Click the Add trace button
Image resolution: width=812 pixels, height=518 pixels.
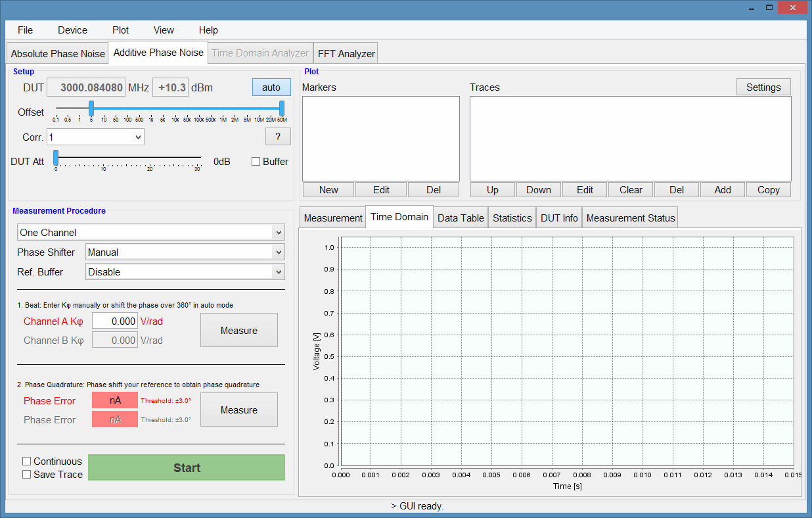coord(723,190)
